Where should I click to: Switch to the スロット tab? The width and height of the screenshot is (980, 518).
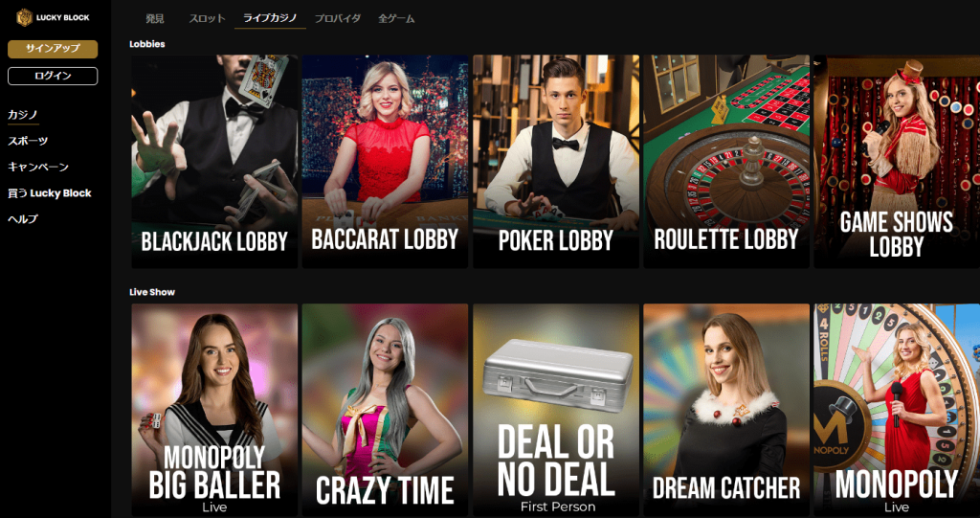pyautogui.click(x=207, y=19)
